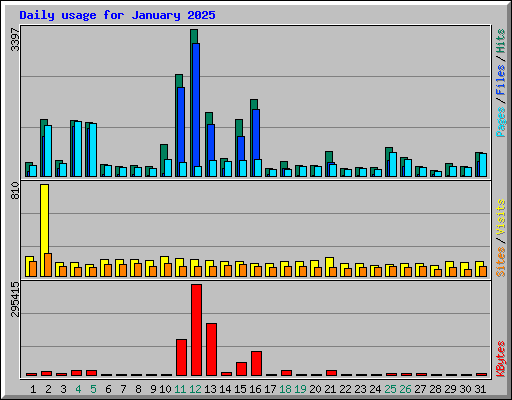Viewport: 512px width, 400px height.
Task: Click day label "23" on the x-axis
Action: pos(360,389)
